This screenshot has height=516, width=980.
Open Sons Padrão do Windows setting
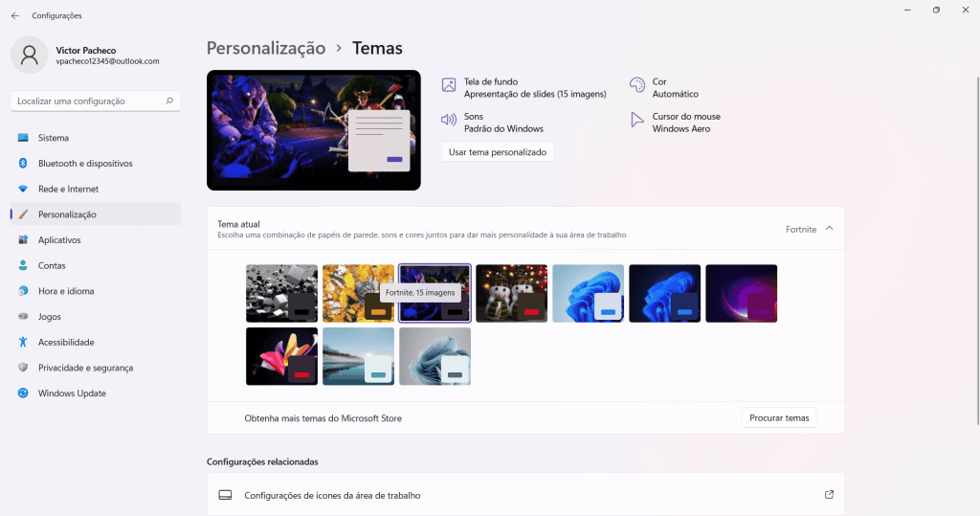pos(493,123)
